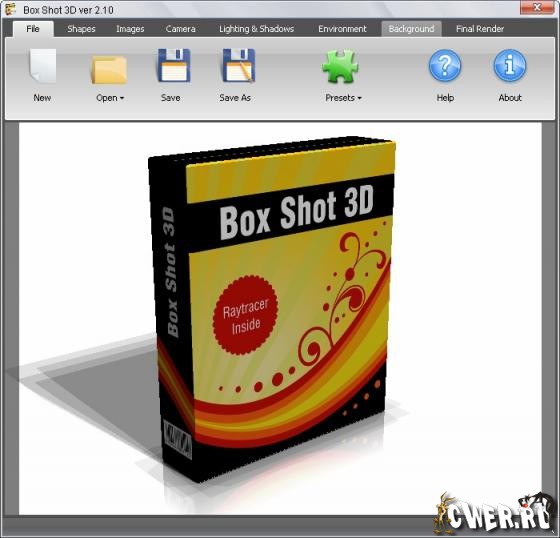Switch to the Background tab
The width and height of the screenshot is (560, 538).
click(411, 29)
